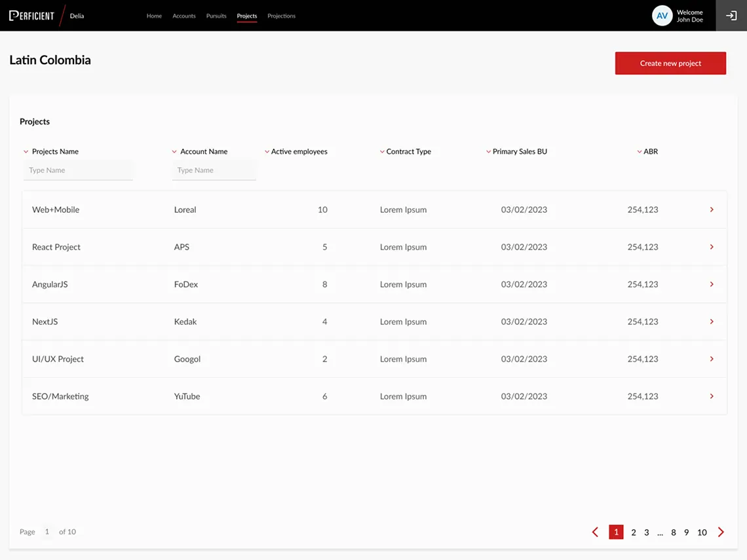Sort by Primary Sales BU column
Viewport: 747px width, 560px height.
click(x=516, y=151)
